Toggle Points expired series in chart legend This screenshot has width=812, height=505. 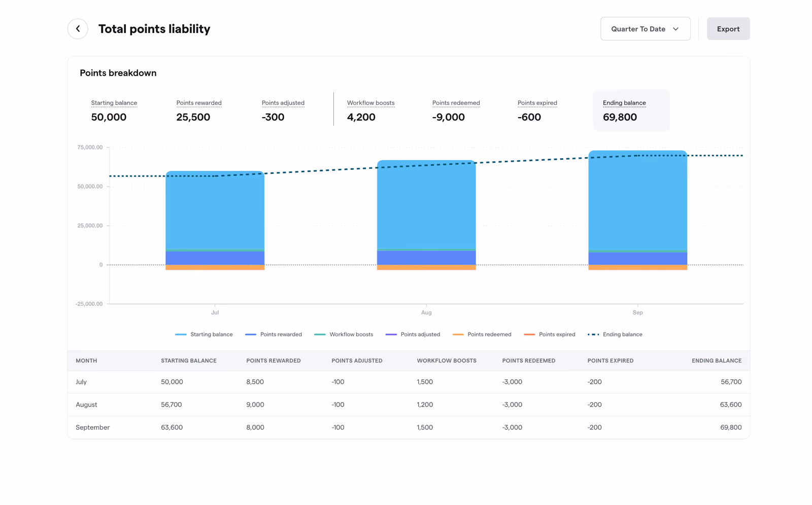(550, 335)
